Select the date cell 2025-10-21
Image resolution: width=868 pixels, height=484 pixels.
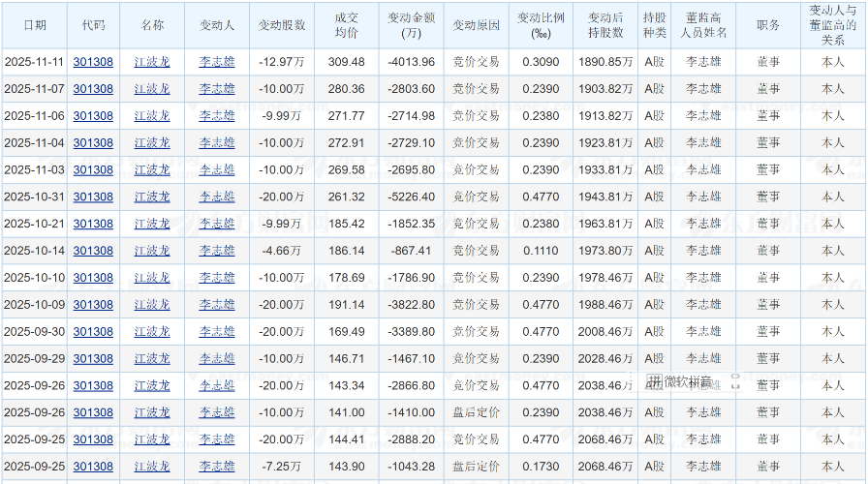point(34,224)
